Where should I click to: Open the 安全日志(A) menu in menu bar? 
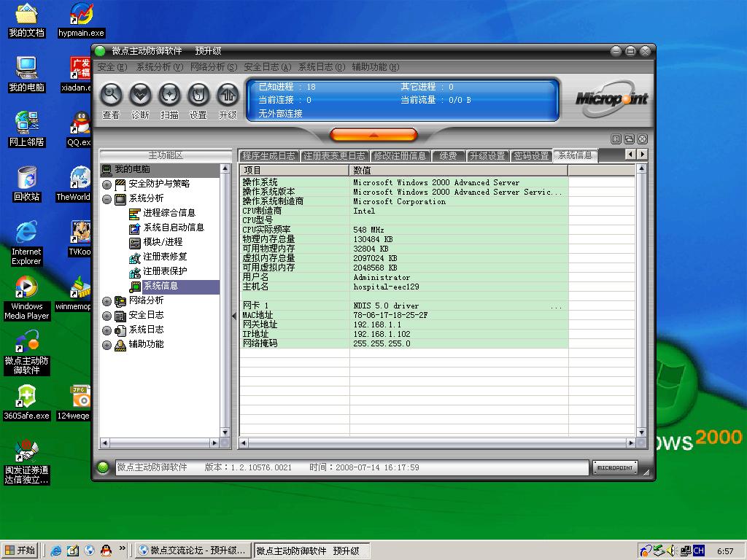267,67
